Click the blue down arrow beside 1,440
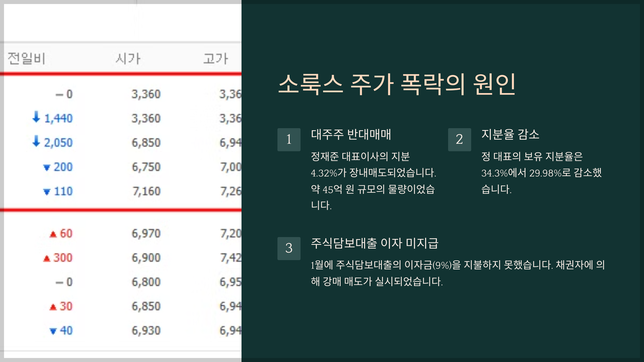This screenshot has width=644, height=362. (36, 117)
